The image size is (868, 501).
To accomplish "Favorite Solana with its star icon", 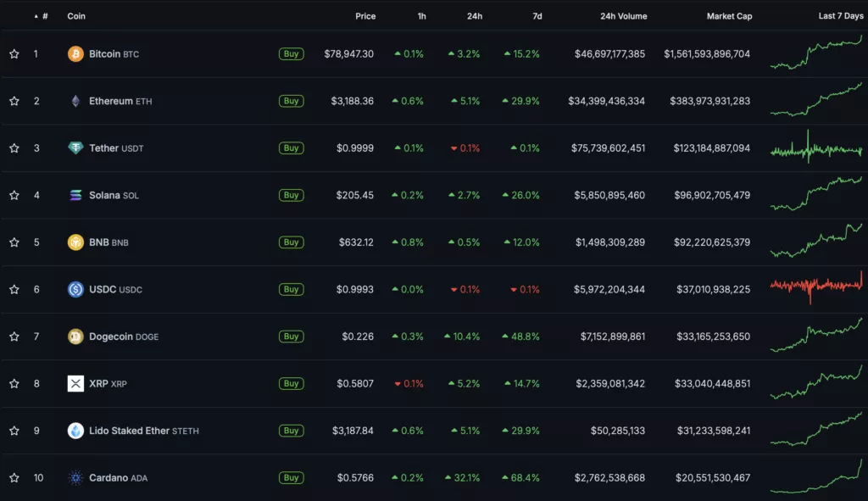I will [x=14, y=195].
